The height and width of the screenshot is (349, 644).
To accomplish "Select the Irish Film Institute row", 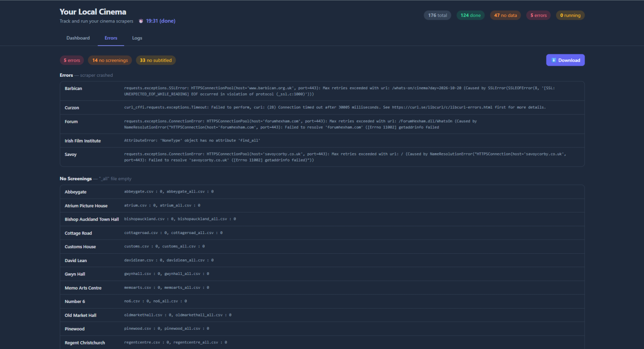I will click(x=322, y=141).
